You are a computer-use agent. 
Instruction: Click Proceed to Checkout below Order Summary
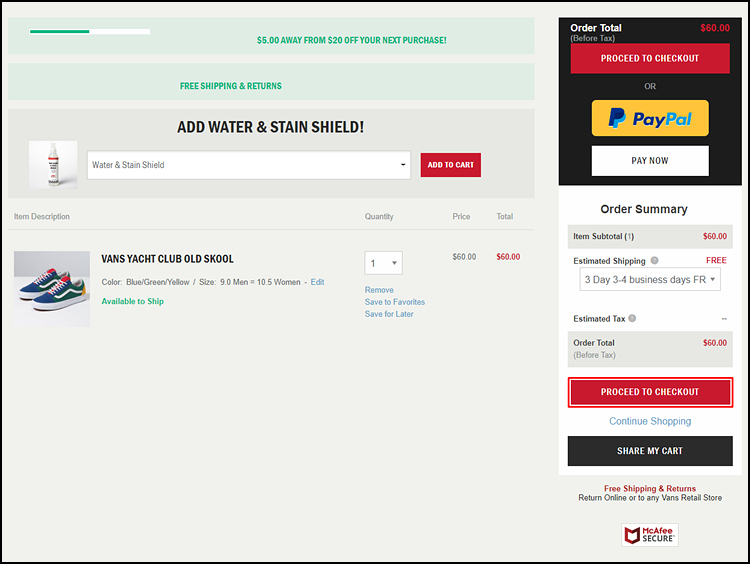(650, 392)
